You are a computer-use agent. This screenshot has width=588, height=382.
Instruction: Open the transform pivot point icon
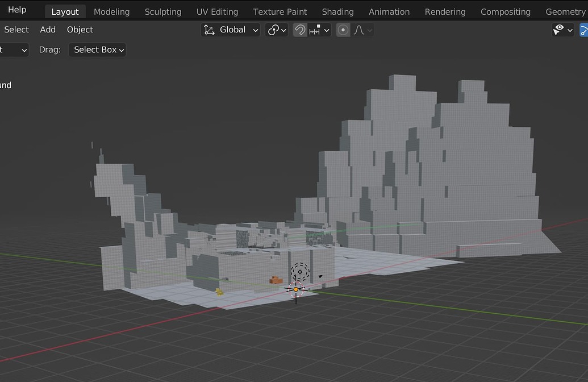(x=273, y=30)
